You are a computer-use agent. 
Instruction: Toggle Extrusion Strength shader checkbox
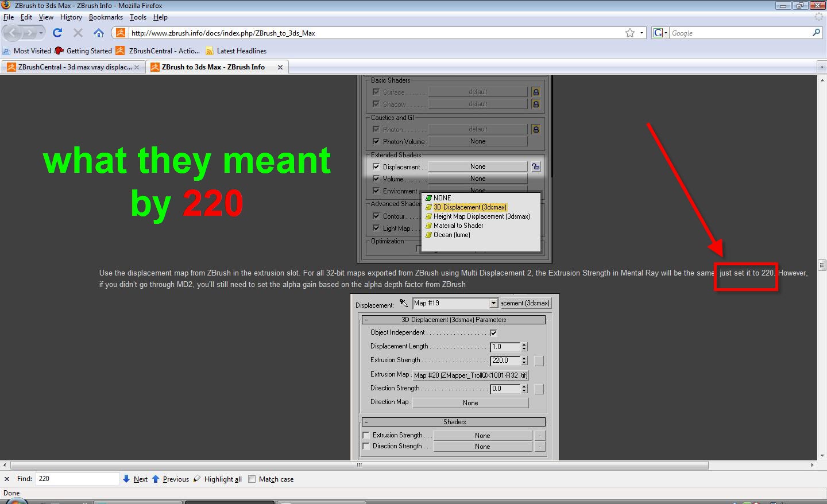366,435
